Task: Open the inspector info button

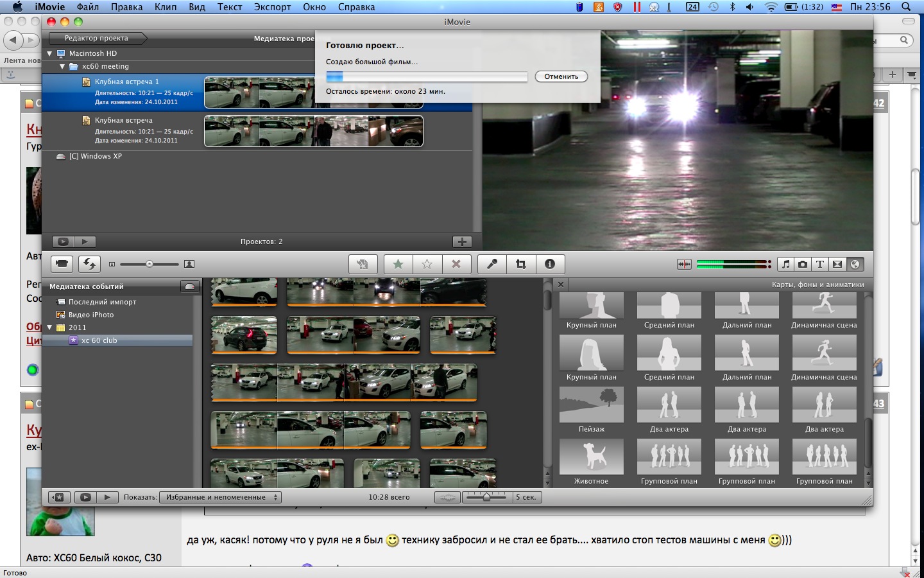Action: pos(550,264)
